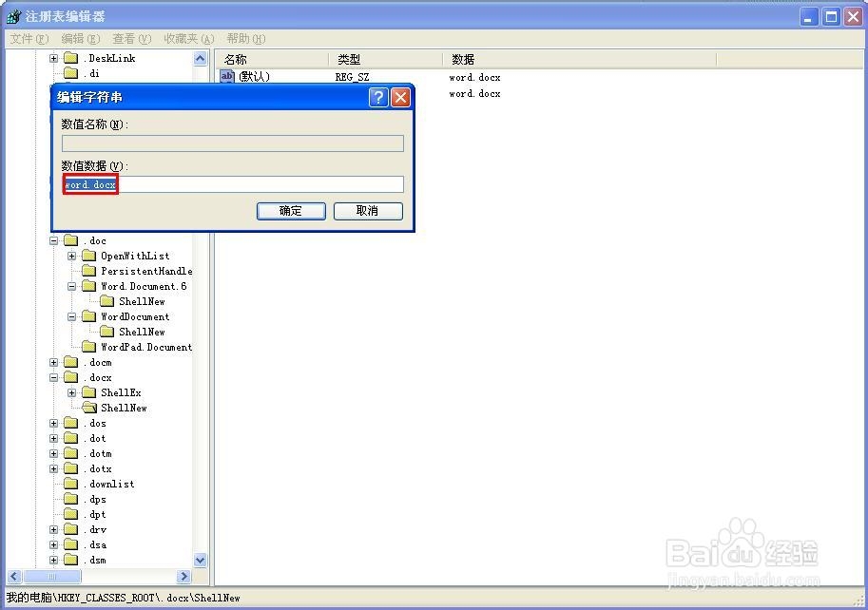Screen dimensions: 868x610
Task: Select the DeskLink folder icon at top of tree
Action: pos(73,58)
